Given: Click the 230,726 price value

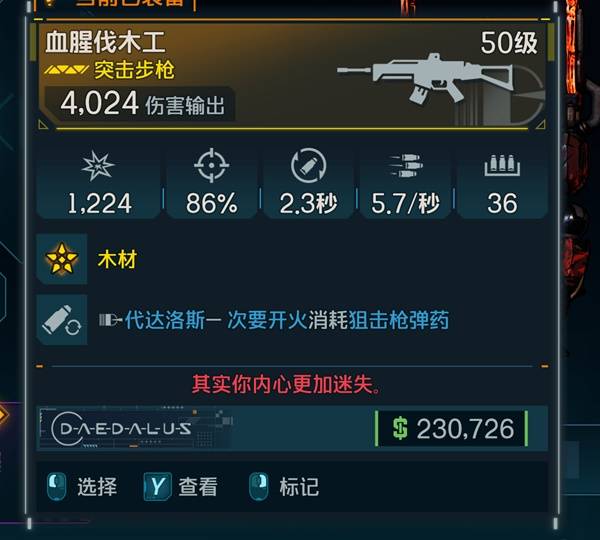Looking at the screenshot, I should (465, 429).
